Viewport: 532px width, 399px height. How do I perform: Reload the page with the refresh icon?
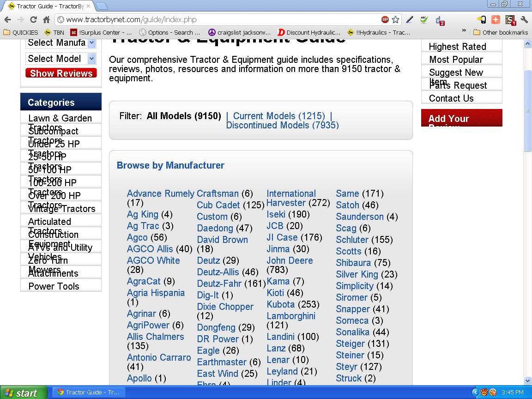tap(33, 20)
